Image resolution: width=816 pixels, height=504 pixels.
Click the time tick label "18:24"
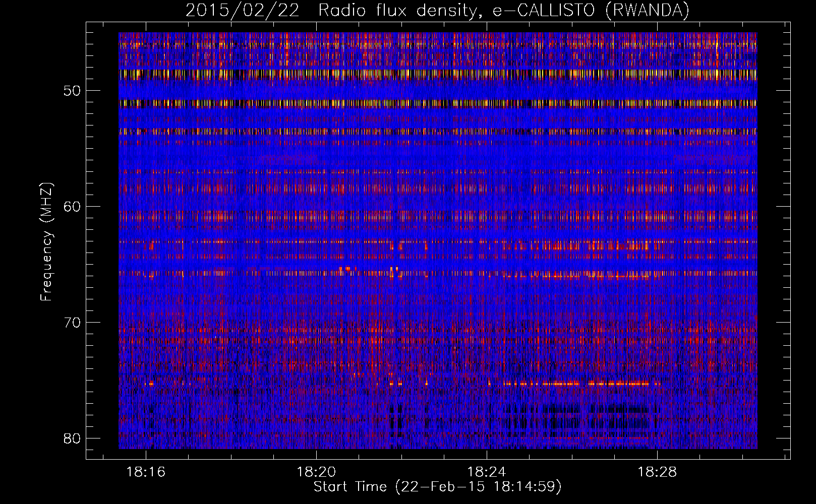[x=487, y=472]
